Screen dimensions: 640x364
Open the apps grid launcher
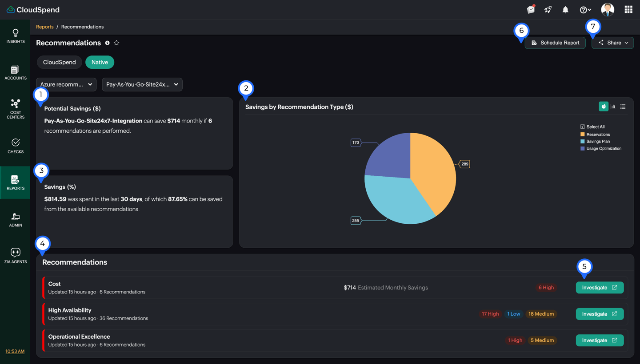click(628, 9)
